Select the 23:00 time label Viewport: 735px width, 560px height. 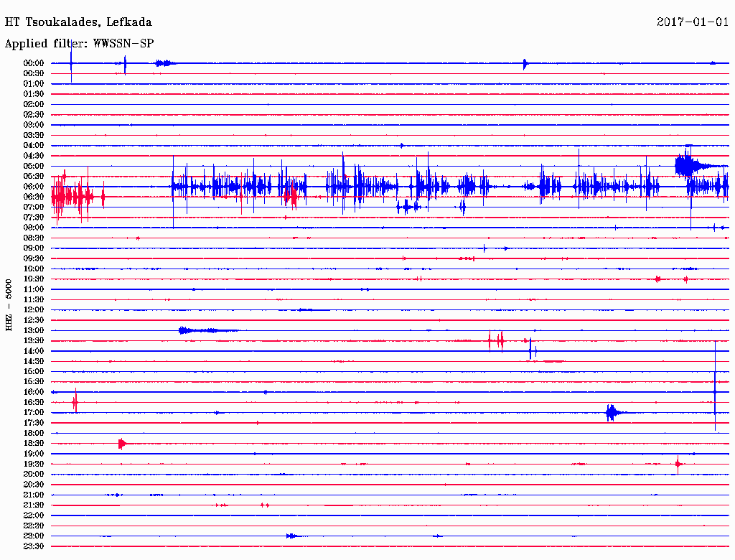click(x=33, y=536)
